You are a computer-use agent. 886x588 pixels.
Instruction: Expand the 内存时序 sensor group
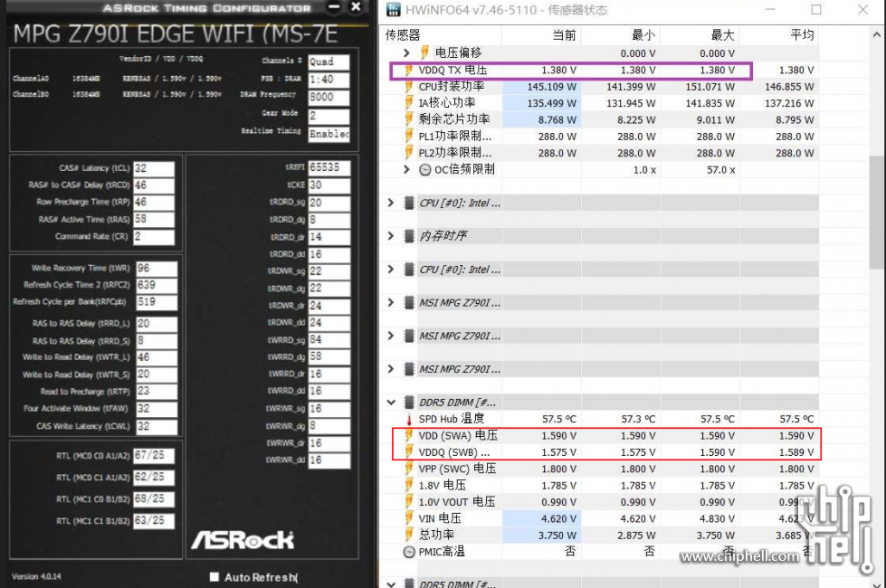tap(390, 235)
